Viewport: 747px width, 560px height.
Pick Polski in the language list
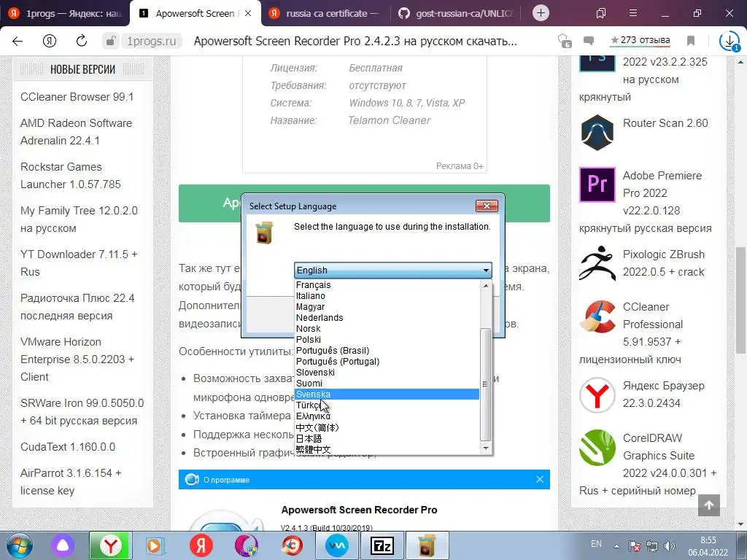click(x=387, y=340)
